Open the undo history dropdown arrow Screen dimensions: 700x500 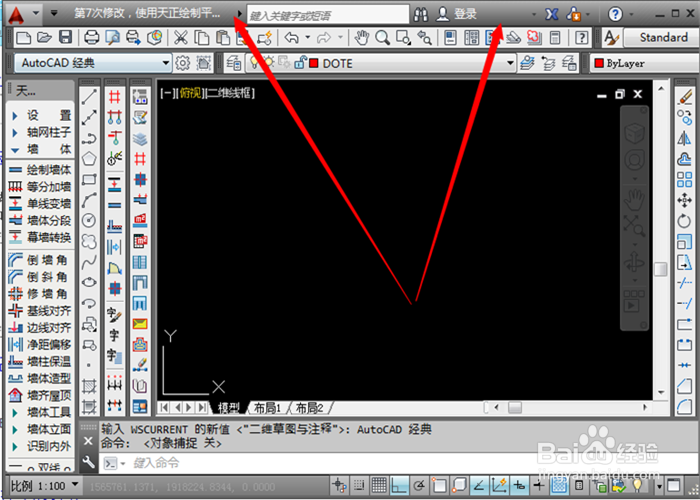pyautogui.click(x=308, y=38)
